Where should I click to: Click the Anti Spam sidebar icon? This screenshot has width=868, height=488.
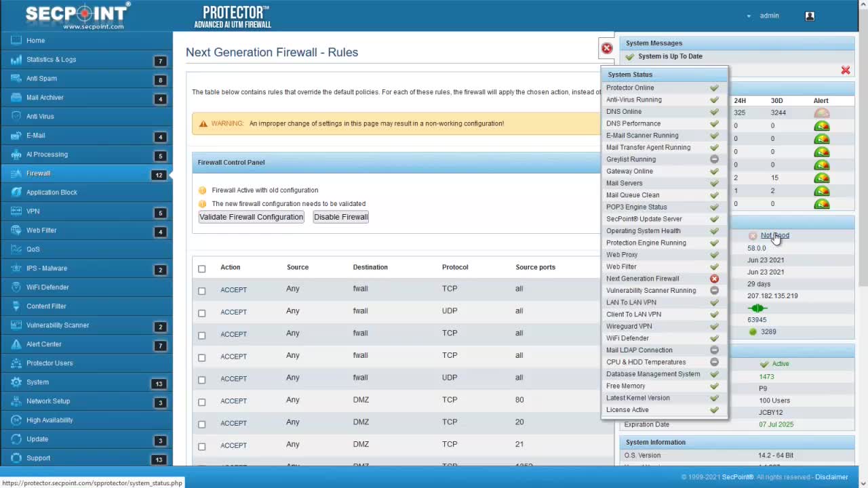16,79
